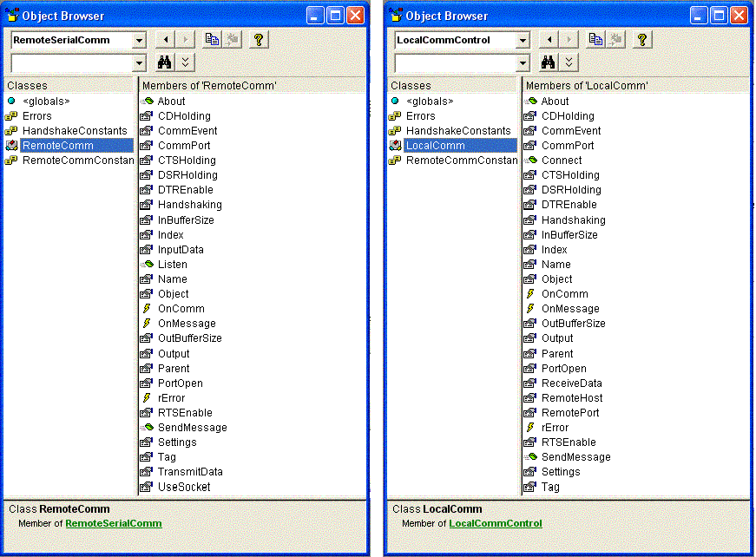Open Help question mark in the RemoteSerialComm window
The width and height of the screenshot is (756, 557).
(259, 40)
